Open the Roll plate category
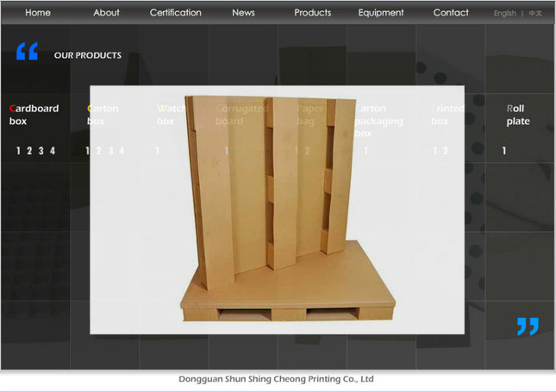 (518, 115)
